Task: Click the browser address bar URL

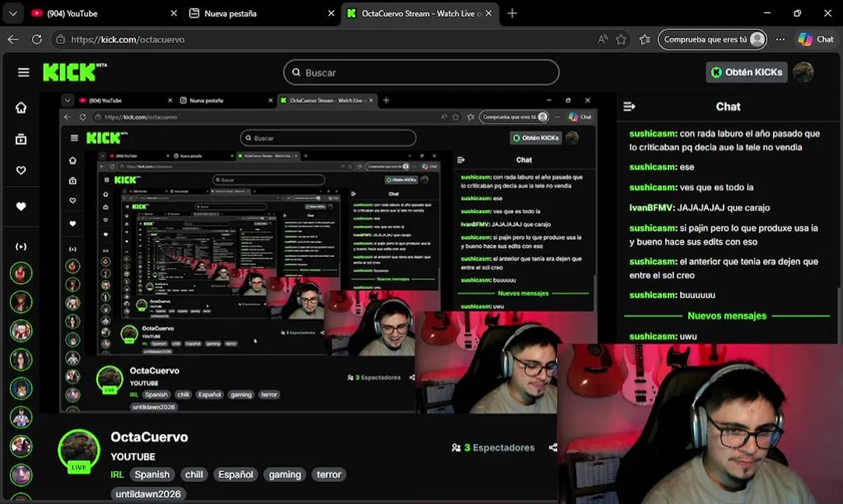Action: (x=127, y=39)
